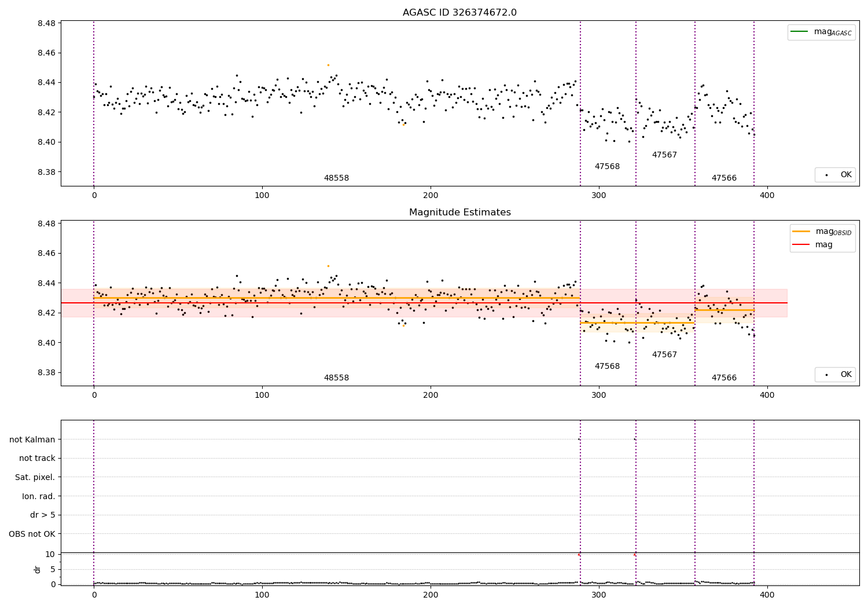Click the 47568 label in top plot
This screenshot has width=868, height=608.
click(607, 167)
